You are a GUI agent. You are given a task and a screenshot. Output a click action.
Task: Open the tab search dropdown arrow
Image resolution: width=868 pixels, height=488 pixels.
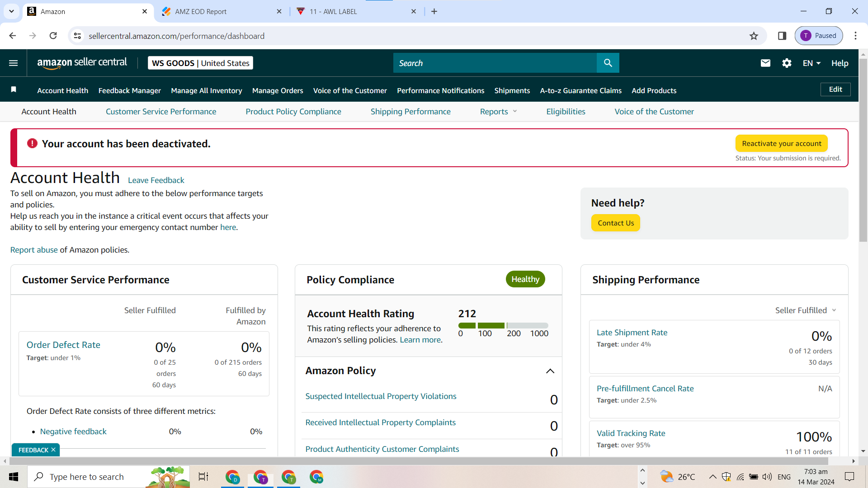point(11,11)
